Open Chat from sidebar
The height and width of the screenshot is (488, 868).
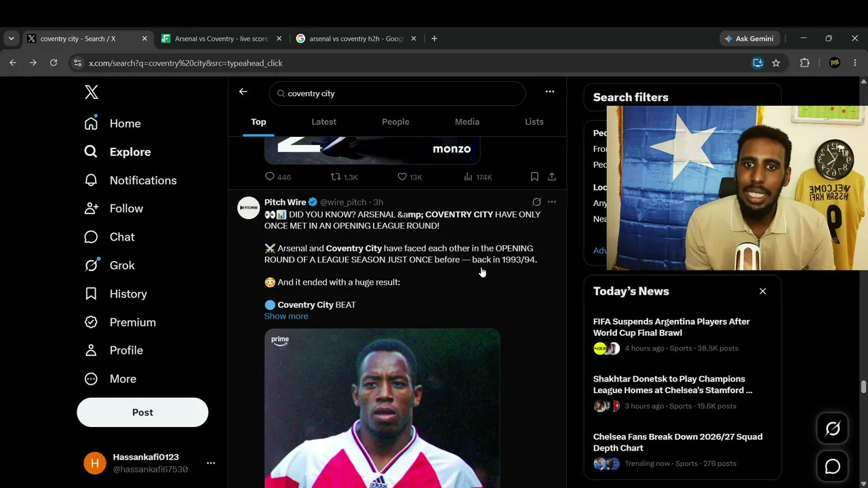pyautogui.click(x=109, y=237)
